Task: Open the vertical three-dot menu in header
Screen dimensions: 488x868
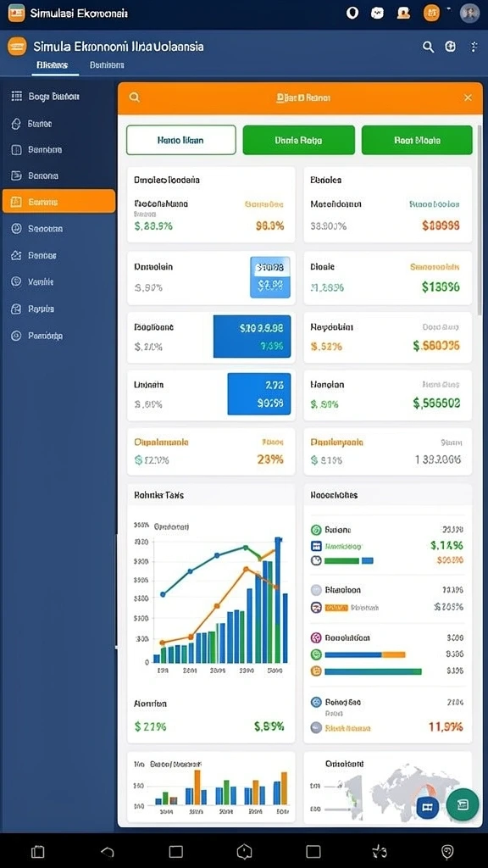Action: 474,47
